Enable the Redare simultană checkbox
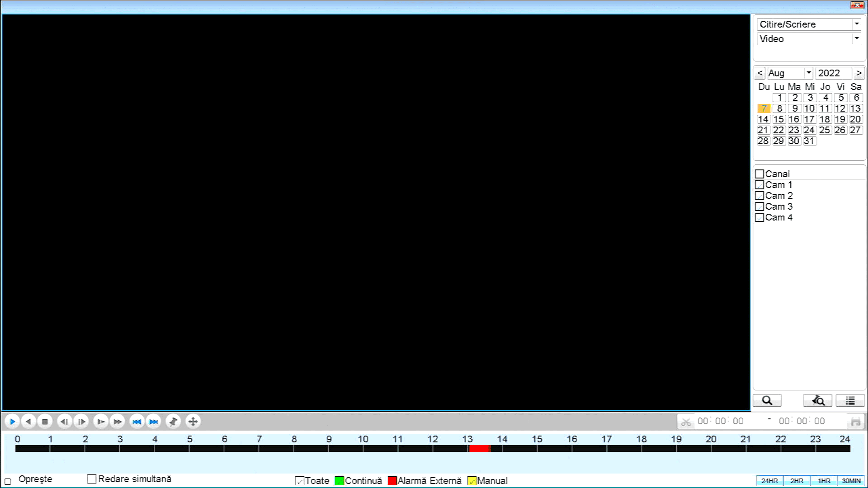Image resolution: width=868 pixels, height=488 pixels. point(91,479)
